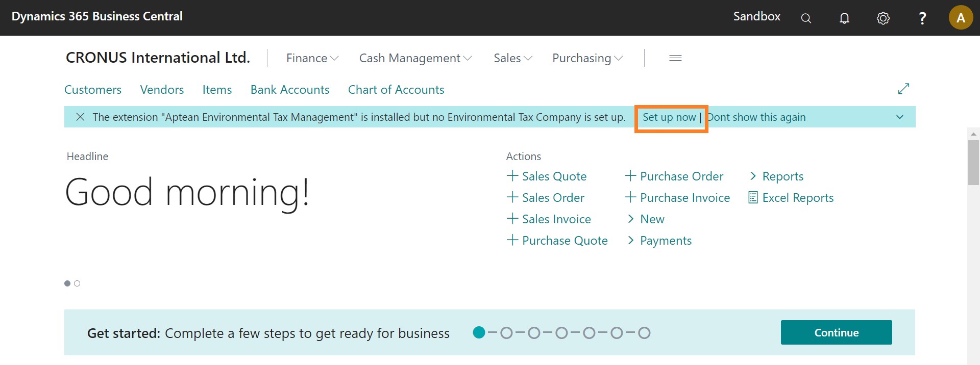The image size is (980, 365).
Task: Expand the Finance menu
Action: pos(312,58)
